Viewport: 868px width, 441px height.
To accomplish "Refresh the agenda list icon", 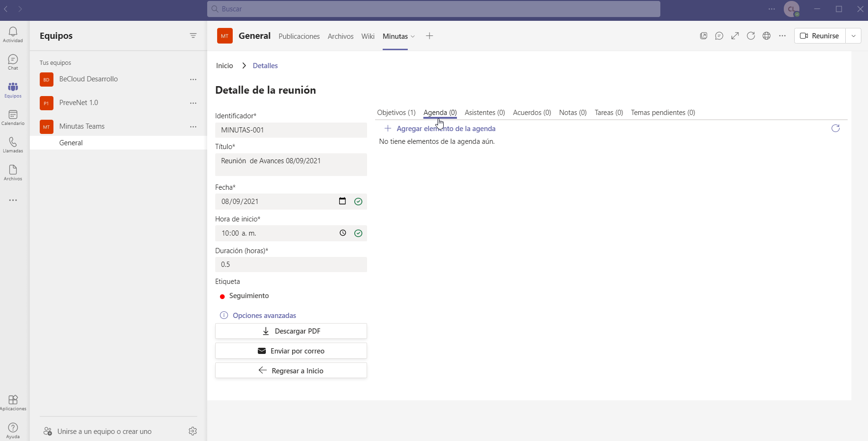I will (836, 128).
